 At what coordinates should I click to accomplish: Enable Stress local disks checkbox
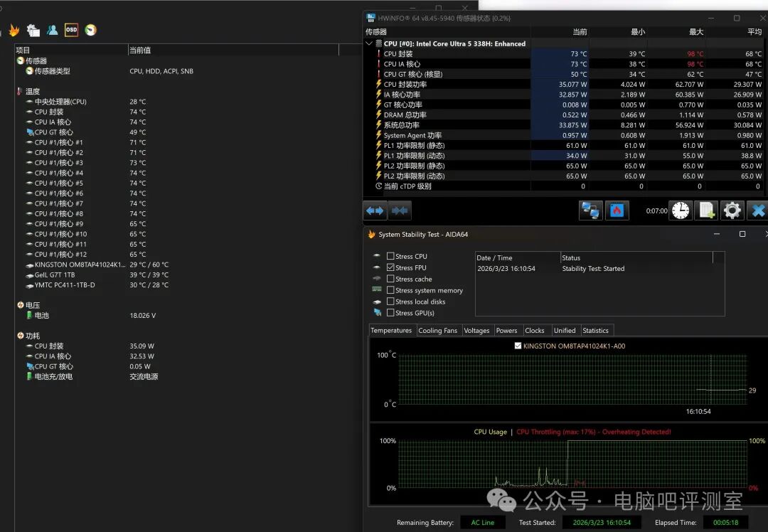click(390, 302)
